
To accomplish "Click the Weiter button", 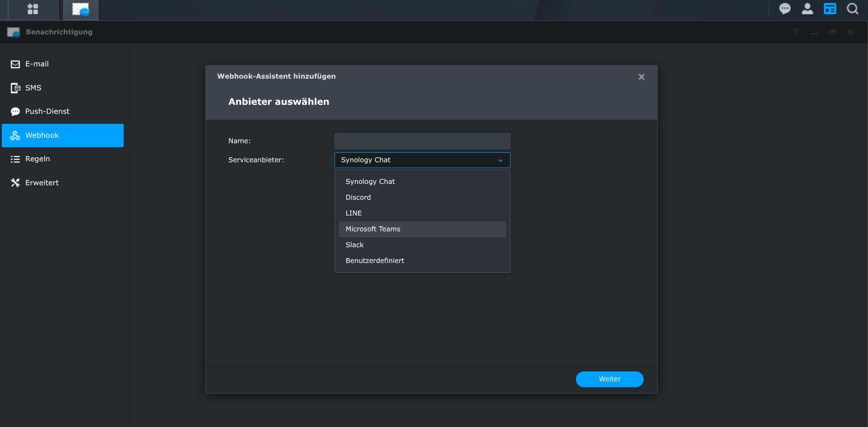I will 609,379.
